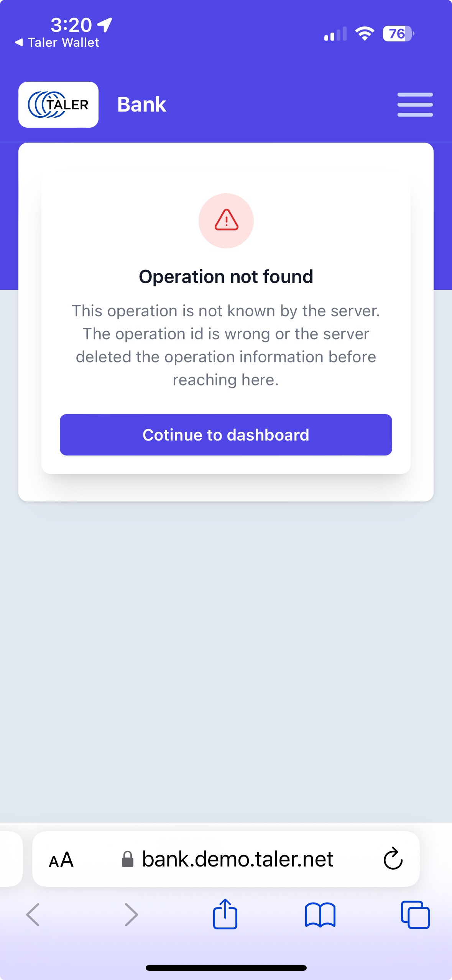Screen dimensions: 452x980
Task: Click the red warning triangle icon
Action: coord(226,220)
